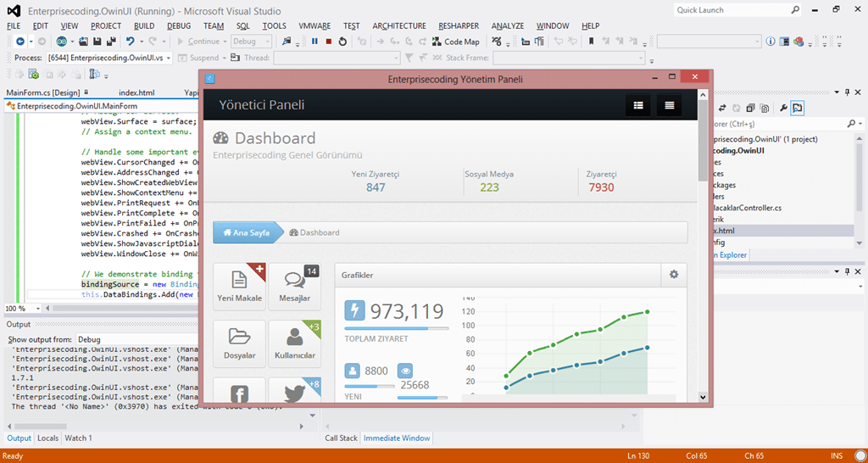
Task: Click the progress bar under 25668
Action: tap(422, 398)
